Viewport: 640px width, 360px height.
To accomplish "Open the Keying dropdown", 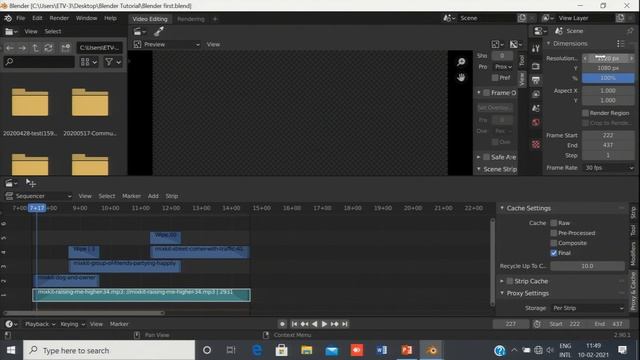I will (x=72, y=324).
